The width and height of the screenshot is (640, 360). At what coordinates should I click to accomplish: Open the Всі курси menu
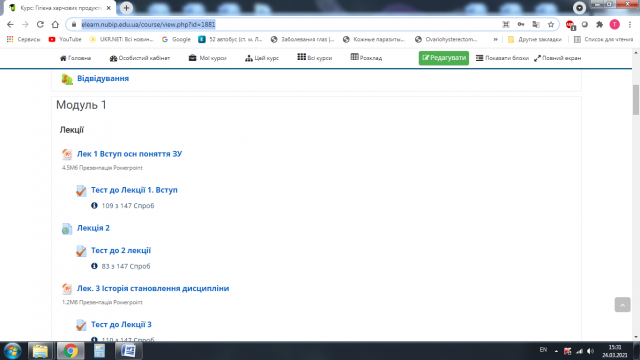click(315, 58)
